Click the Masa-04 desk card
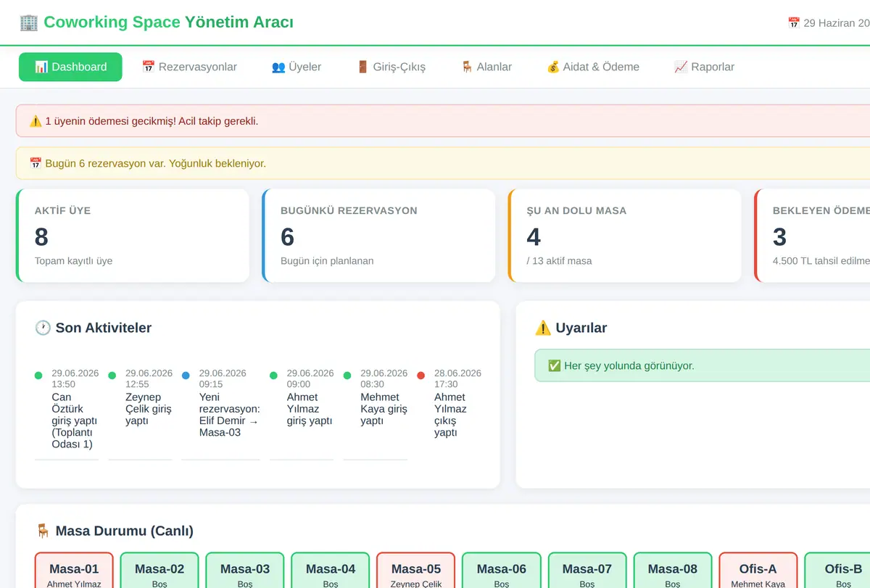The image size is (870, 588). click(x=331, y=571)
